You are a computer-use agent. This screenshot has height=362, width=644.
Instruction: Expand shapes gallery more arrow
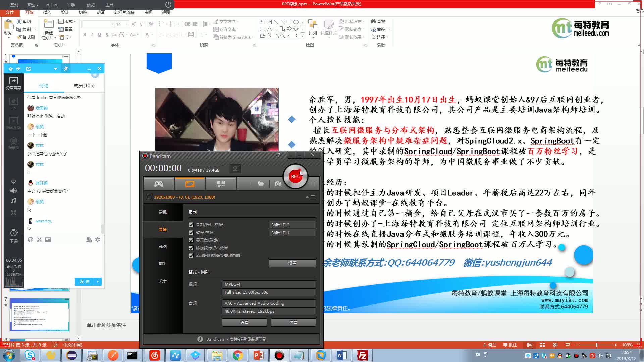302,35
